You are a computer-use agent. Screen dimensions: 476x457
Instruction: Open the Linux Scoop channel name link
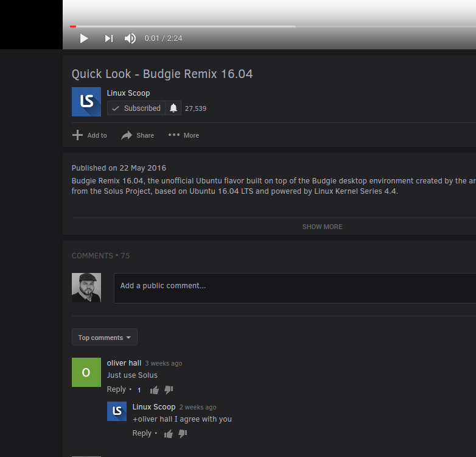128,93
